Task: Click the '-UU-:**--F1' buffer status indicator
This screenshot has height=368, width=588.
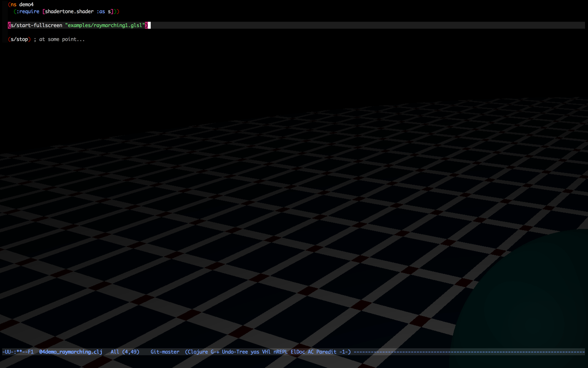Action: pos(18,352)
